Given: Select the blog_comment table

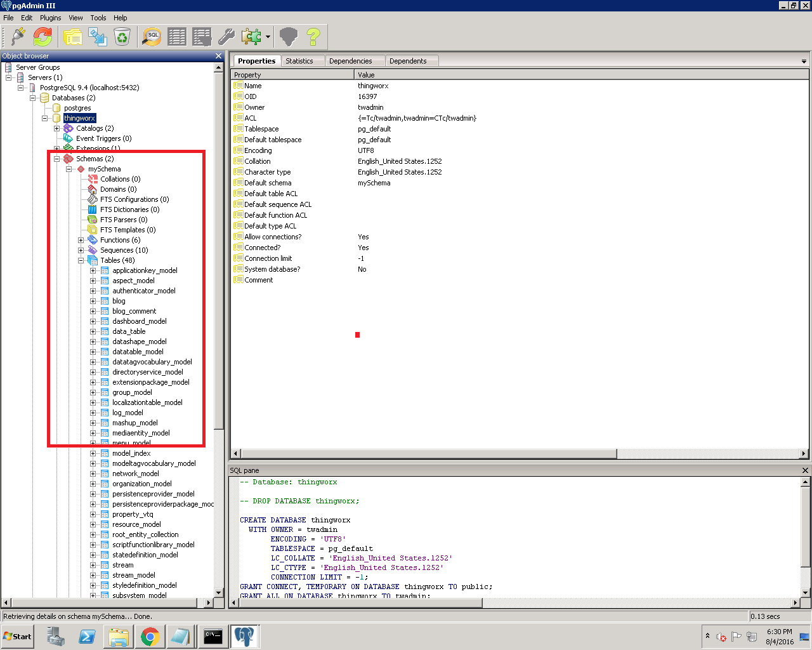Looking at the screenshot, I should pos(134,311).
